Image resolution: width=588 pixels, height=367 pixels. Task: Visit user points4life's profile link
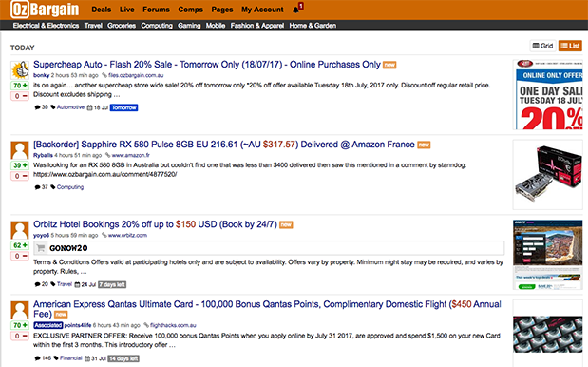[x=78, y=325]
